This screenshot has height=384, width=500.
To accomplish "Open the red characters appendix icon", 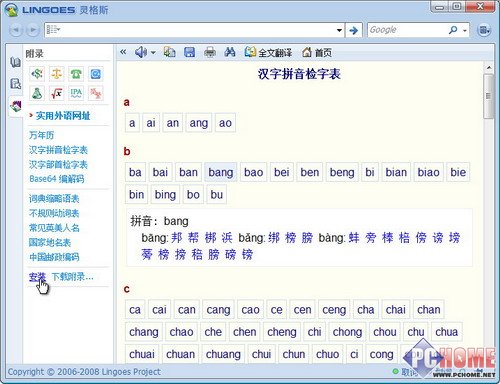I will click(x=96, y=93).
